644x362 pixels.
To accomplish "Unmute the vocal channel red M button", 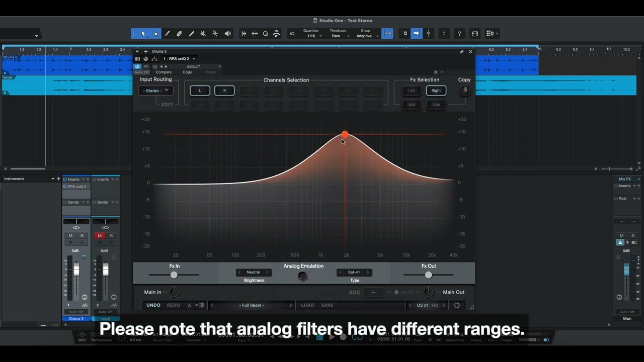I will tap(100, 236).
